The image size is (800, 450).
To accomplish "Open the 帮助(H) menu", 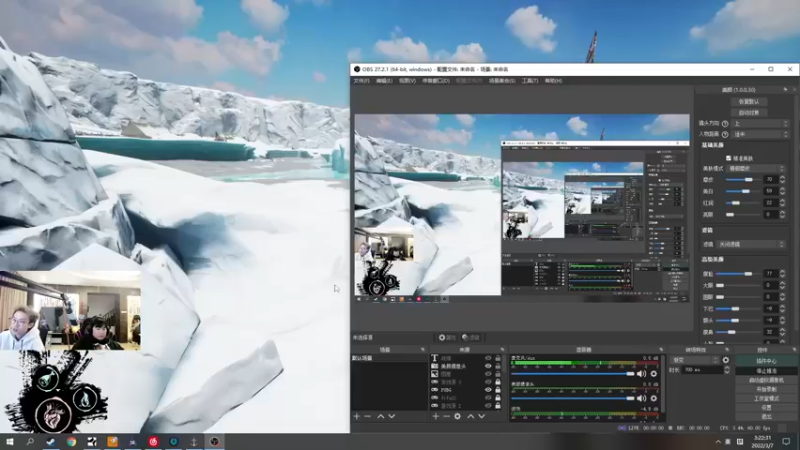I will (x=553, y=81).
